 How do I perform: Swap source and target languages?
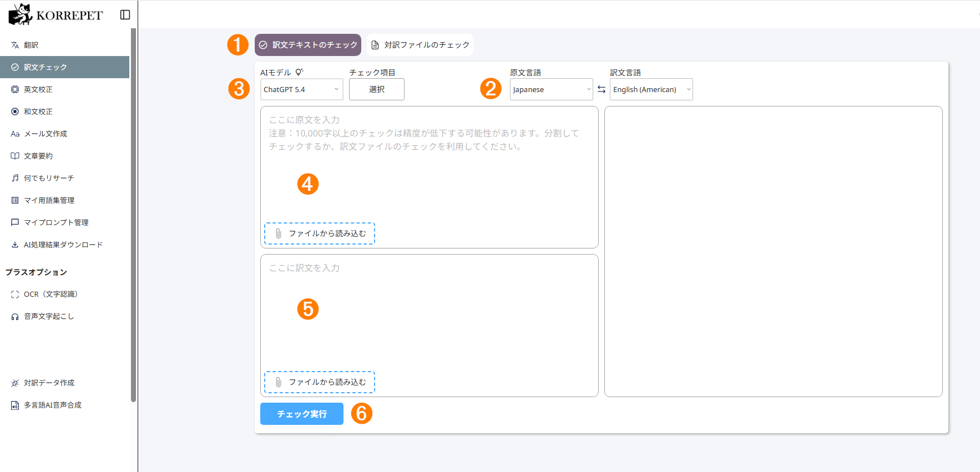[602, 89]
